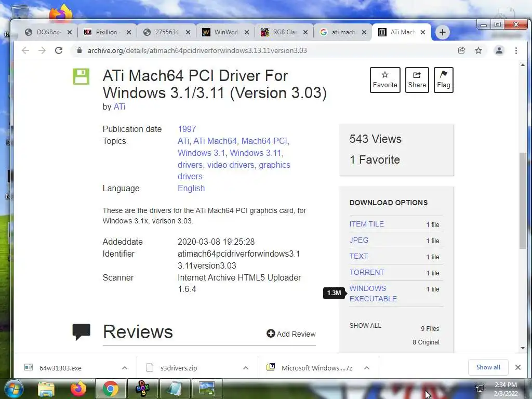Click the English language link
Screen dimensions: 532x399
pos(191,188)
